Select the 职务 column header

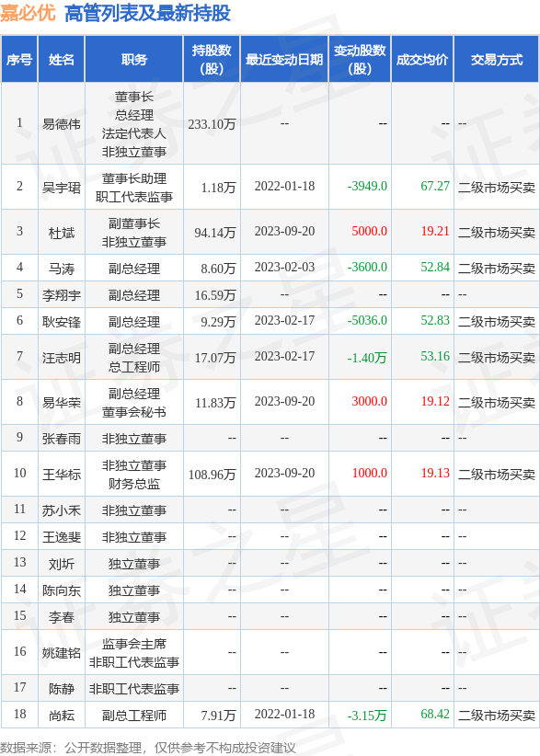134,60
